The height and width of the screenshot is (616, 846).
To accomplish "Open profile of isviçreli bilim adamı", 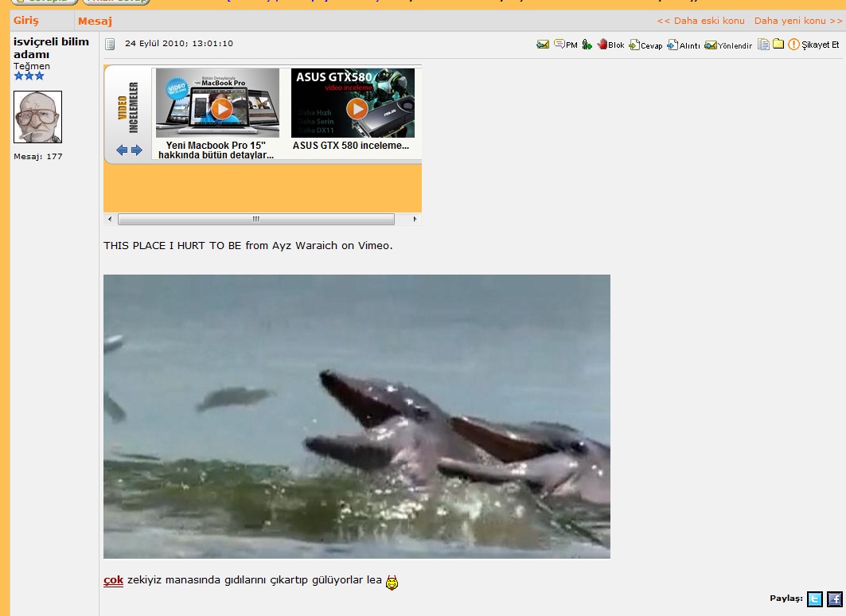I will tap(51, 48).
